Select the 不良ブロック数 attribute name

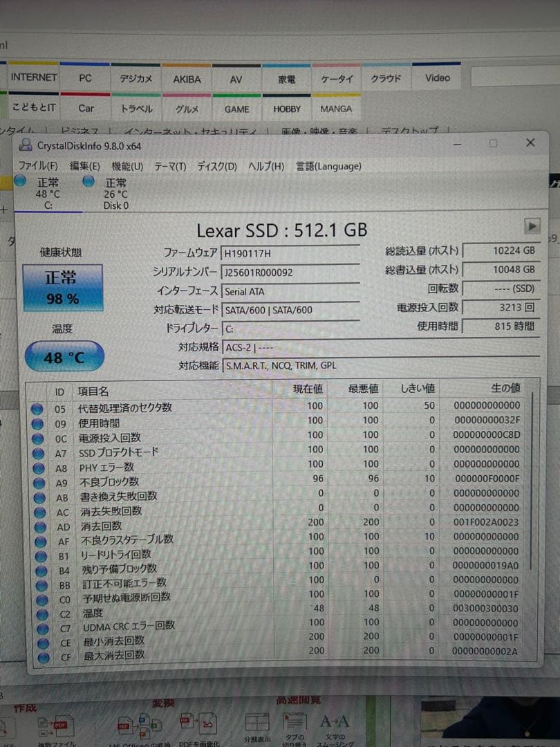(109, 481)
